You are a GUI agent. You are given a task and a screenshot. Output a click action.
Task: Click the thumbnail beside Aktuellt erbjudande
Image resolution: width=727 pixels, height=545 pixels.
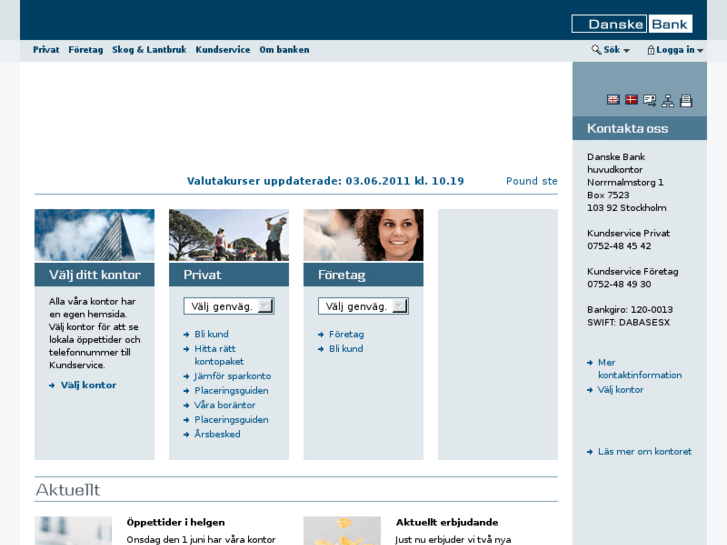pyautogui.click(x=342, y=531)
